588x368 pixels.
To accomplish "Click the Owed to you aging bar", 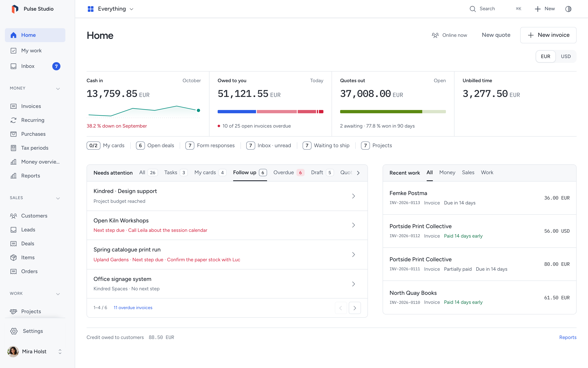I will (271, 112).
